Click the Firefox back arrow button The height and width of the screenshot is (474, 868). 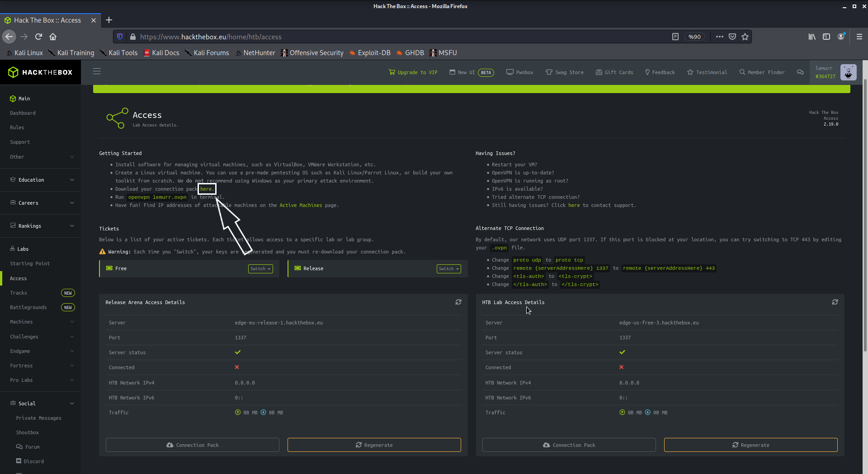point(9,37)
